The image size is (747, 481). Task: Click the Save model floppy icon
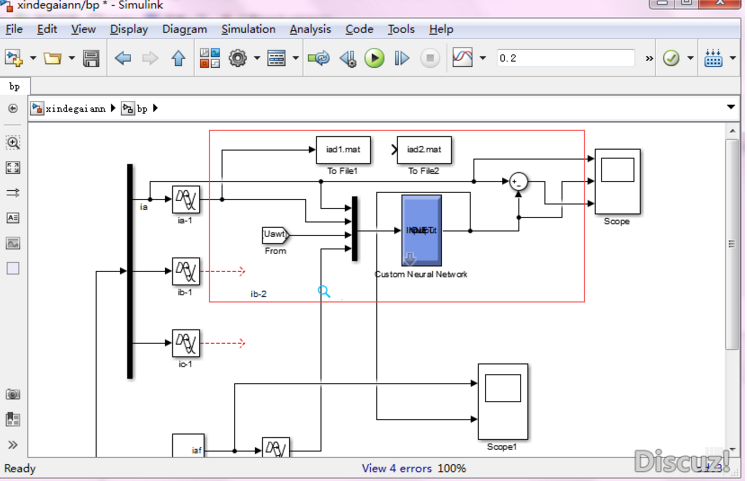coord(91,59)
